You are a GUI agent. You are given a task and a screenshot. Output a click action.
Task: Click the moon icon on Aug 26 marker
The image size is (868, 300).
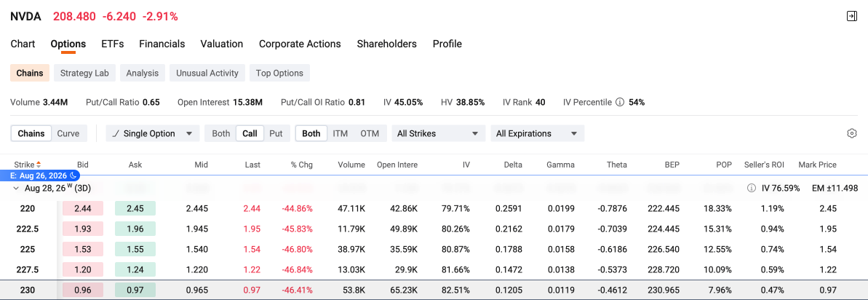click(73, 175)
